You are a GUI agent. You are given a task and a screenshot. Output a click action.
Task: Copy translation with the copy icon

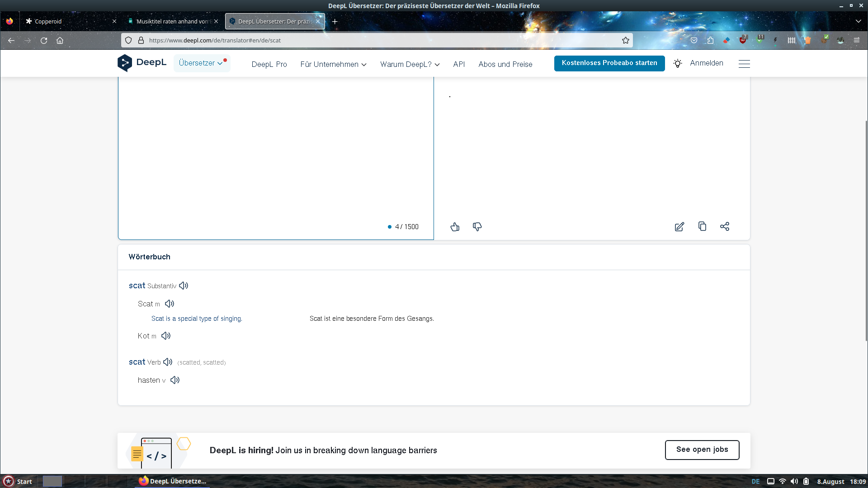702,226
